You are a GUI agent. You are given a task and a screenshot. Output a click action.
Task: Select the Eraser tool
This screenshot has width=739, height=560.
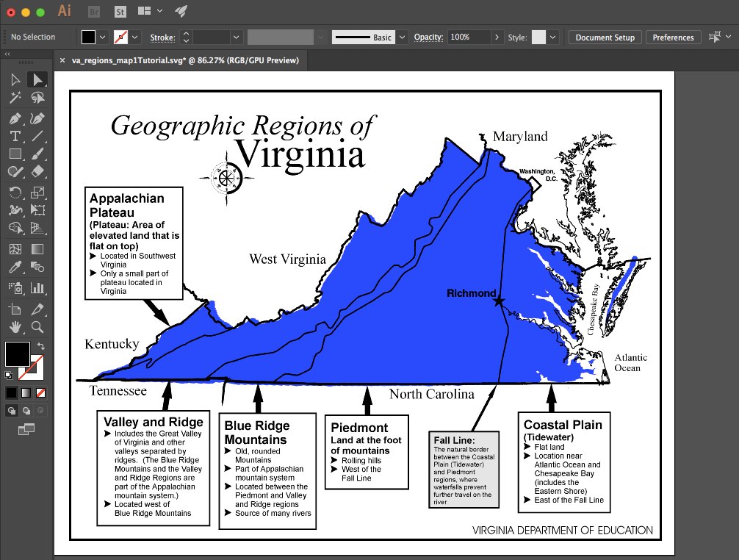pyautogui.click(x=37, y=172)
